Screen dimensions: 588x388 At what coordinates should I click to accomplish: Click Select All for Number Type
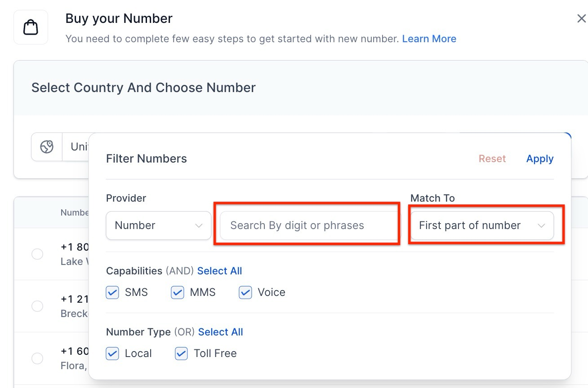(x=220, y=332)
